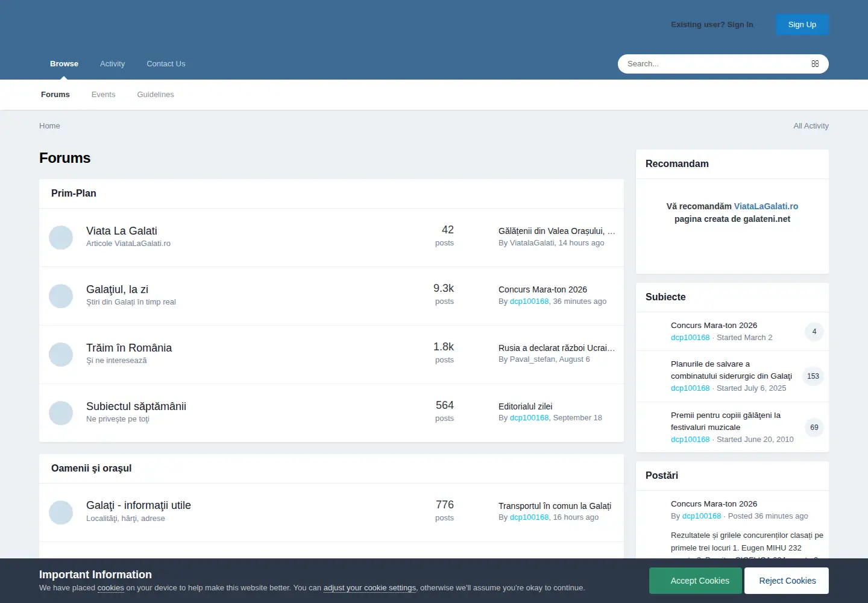Go to Home breadcrumb

[49, 126]
